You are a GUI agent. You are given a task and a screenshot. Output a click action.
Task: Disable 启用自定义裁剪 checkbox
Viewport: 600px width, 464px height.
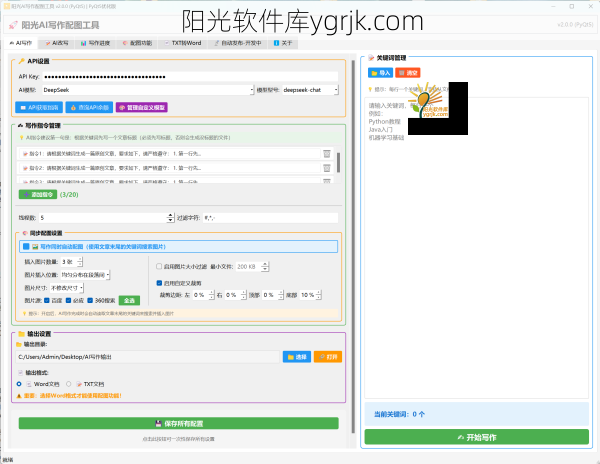point(159,283)
